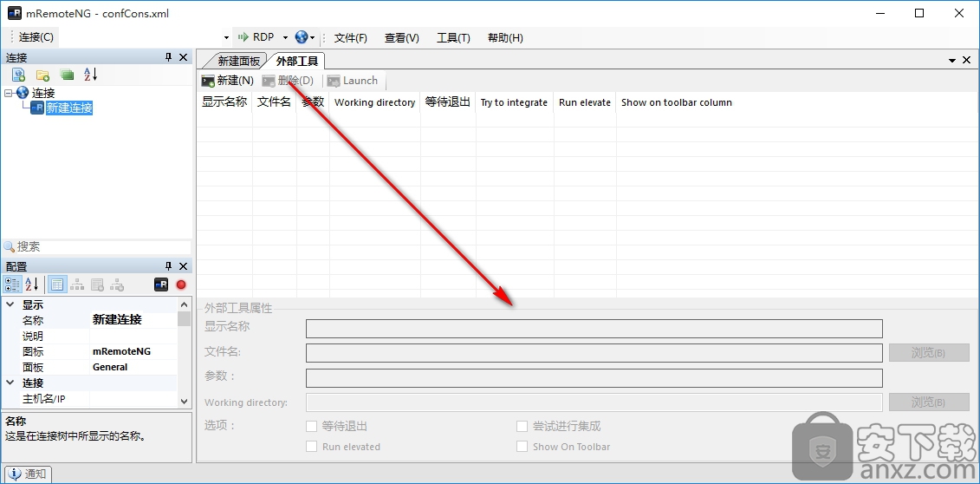Open the RDP protocol dropdown arrow
The width and height of the screenshot is (980, 484).
285,37
